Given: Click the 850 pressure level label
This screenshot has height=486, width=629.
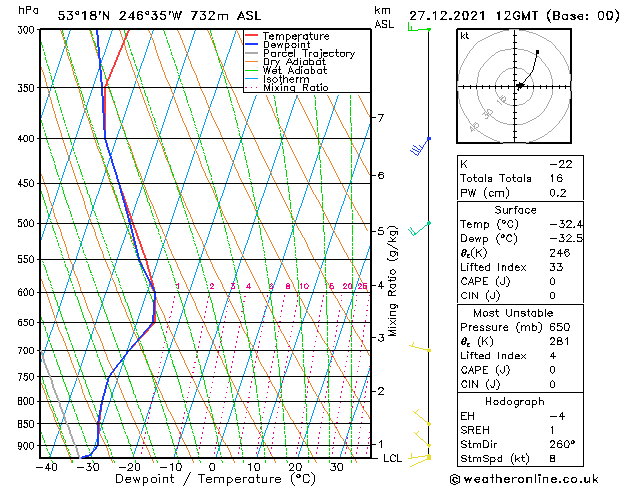Looking at the screenshot, I should click(x=28, y=424).
